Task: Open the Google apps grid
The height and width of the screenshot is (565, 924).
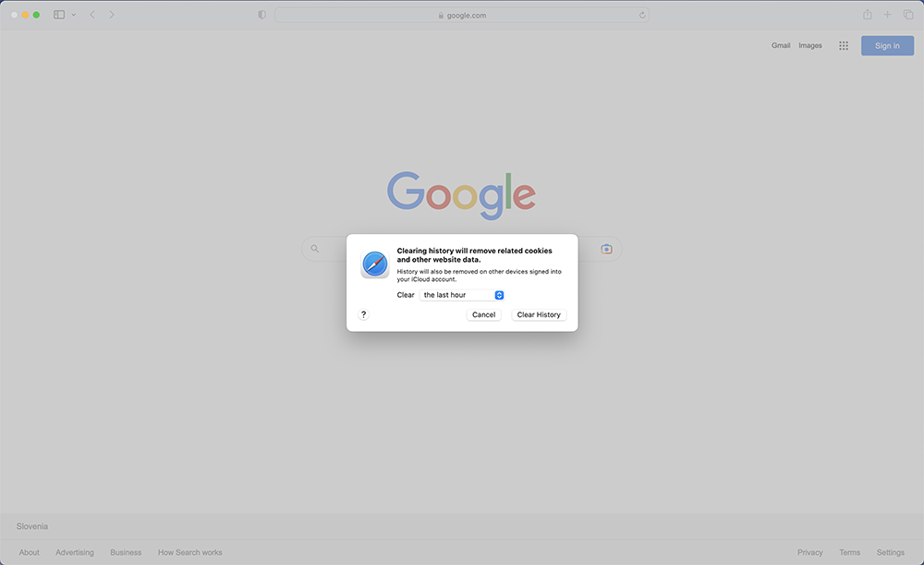Action: point(844,45)
